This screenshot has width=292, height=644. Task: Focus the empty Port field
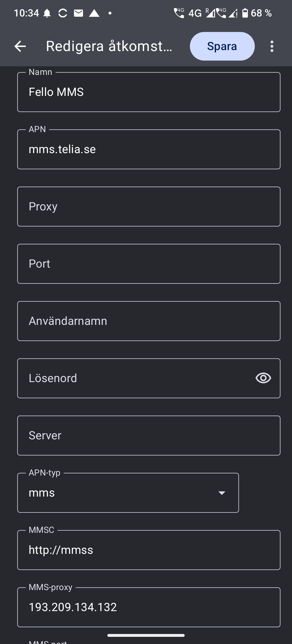(149, 264)
